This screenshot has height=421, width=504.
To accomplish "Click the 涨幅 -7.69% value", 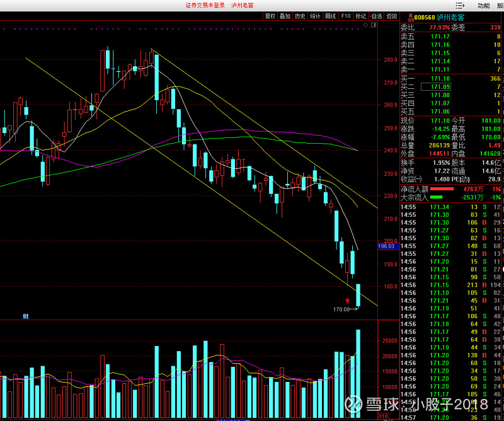I will point(439,137).
